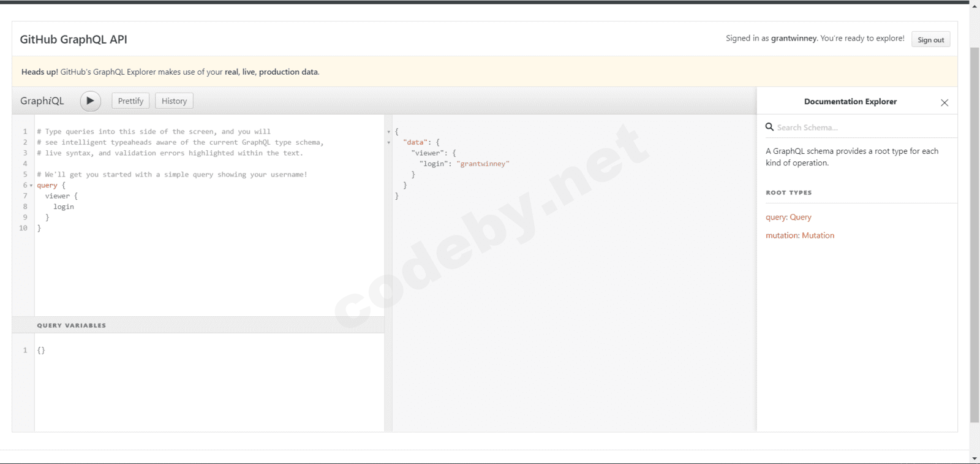Click the {} in the query variables editor

click(41, 351)
